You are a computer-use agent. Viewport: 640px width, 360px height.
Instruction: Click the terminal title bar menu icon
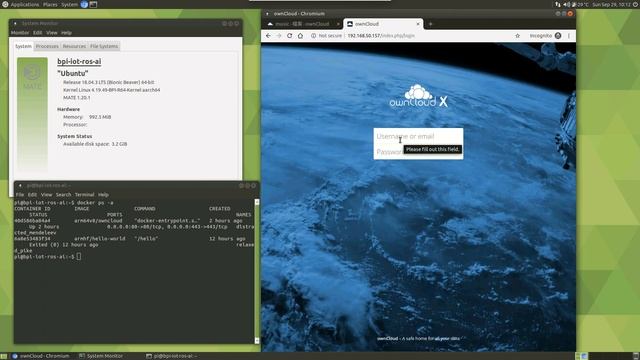tap(20, 186)
